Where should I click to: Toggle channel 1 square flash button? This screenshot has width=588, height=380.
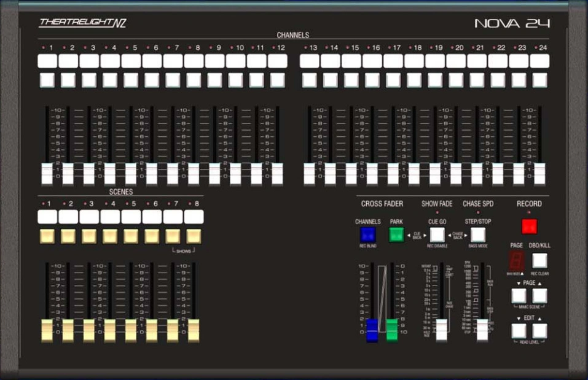pos(47,80)
